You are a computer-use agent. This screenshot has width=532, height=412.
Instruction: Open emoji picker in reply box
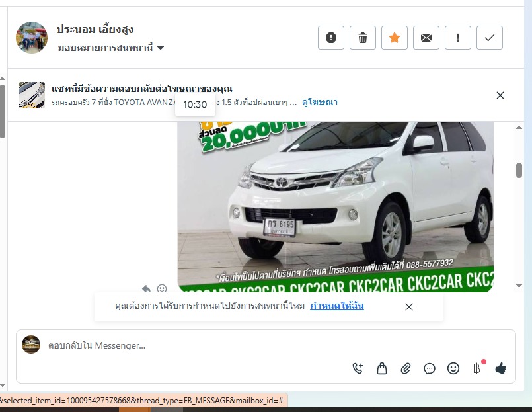pyautogui.click(x=453, y=368)
